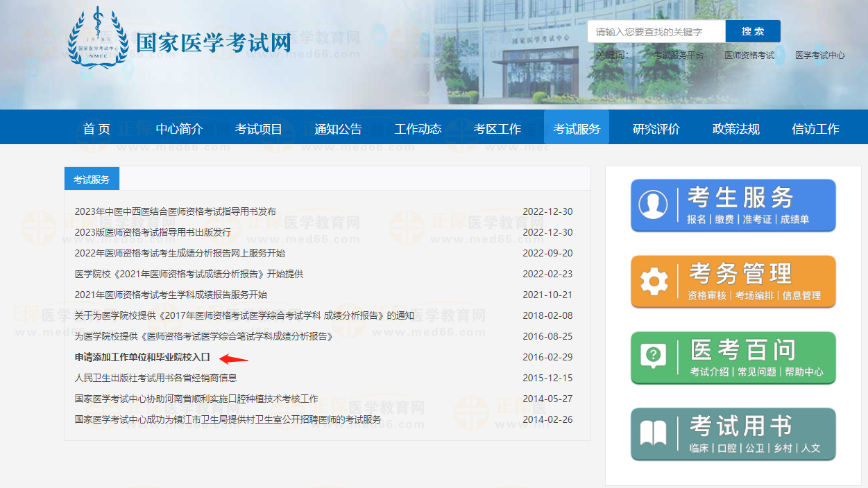The width and height of the screenshot is (868, 488).
Task: Open 2022年医师资格考试考生成绩分析报告 link
Action: tap(180, 253)
